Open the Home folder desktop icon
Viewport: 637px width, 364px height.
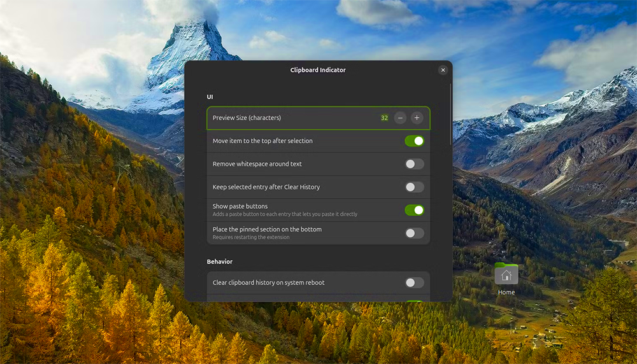pos(506,274)
